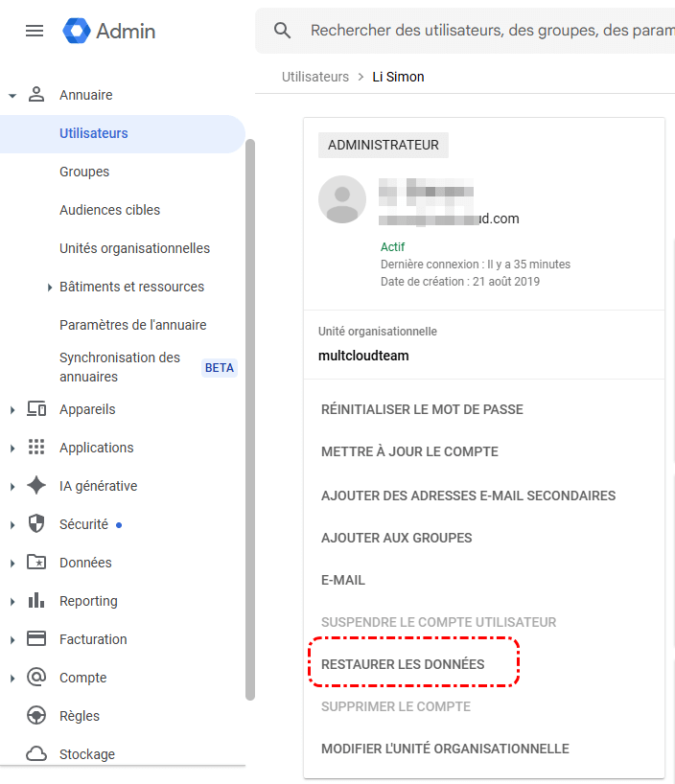The image size is (675, 784).
Task: Click the IA générative sparkle icon
Action: pos(36,486)
